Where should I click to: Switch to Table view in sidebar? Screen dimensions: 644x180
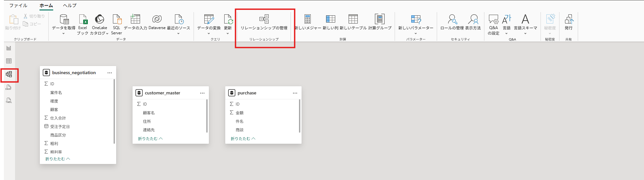coord(9,61)
